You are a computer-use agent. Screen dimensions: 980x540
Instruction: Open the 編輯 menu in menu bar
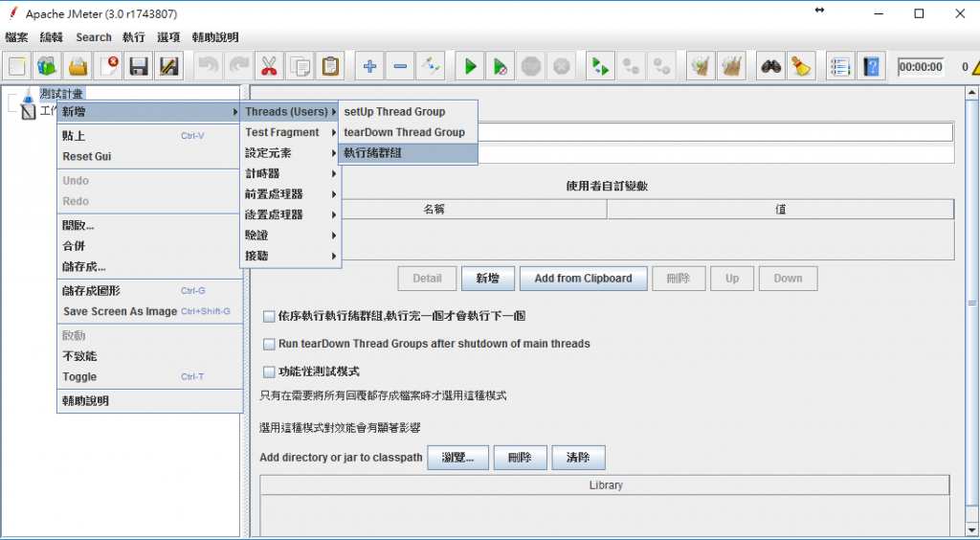(x=52, y=37)
